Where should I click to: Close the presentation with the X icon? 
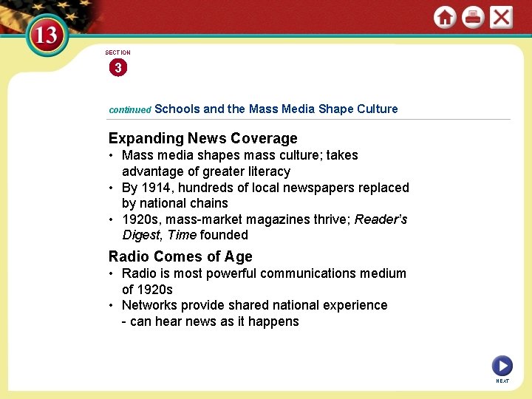coord(501,17)
